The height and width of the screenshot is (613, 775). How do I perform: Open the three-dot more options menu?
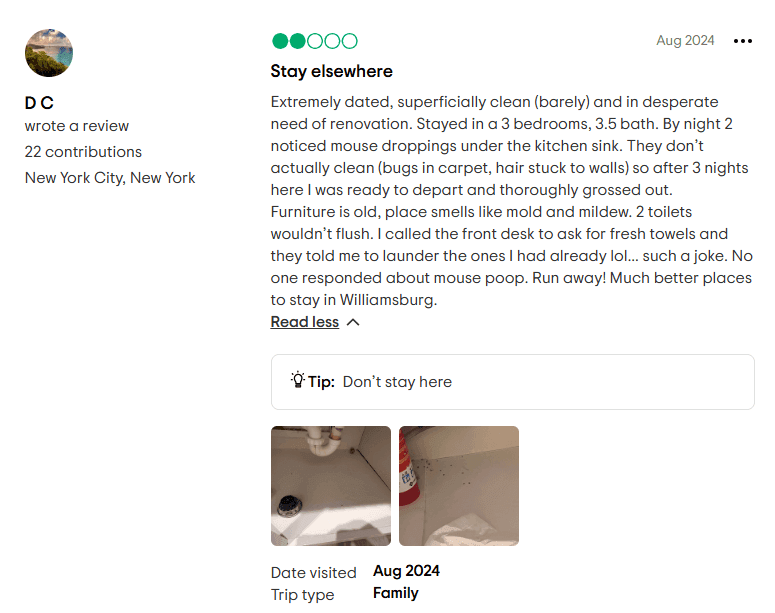click(x=742, y=41)
